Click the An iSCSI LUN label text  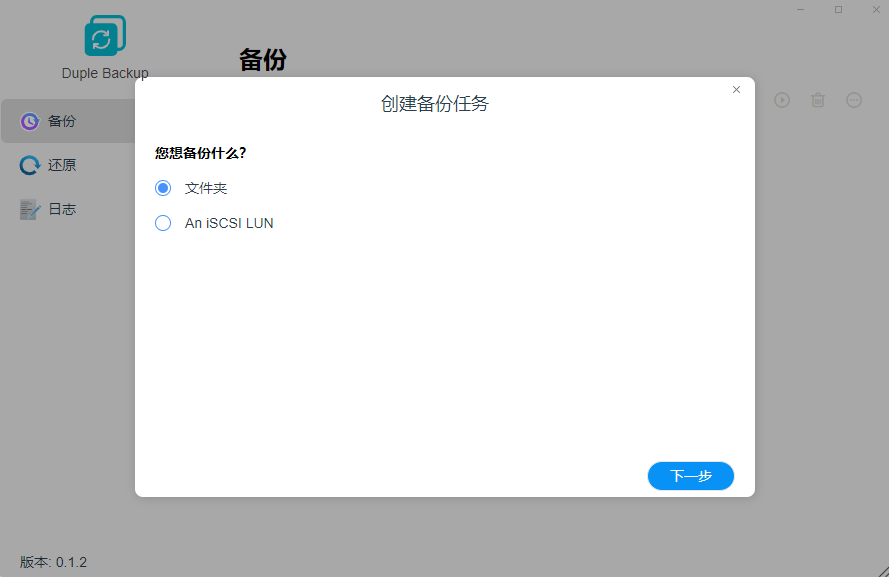point(229,223)
